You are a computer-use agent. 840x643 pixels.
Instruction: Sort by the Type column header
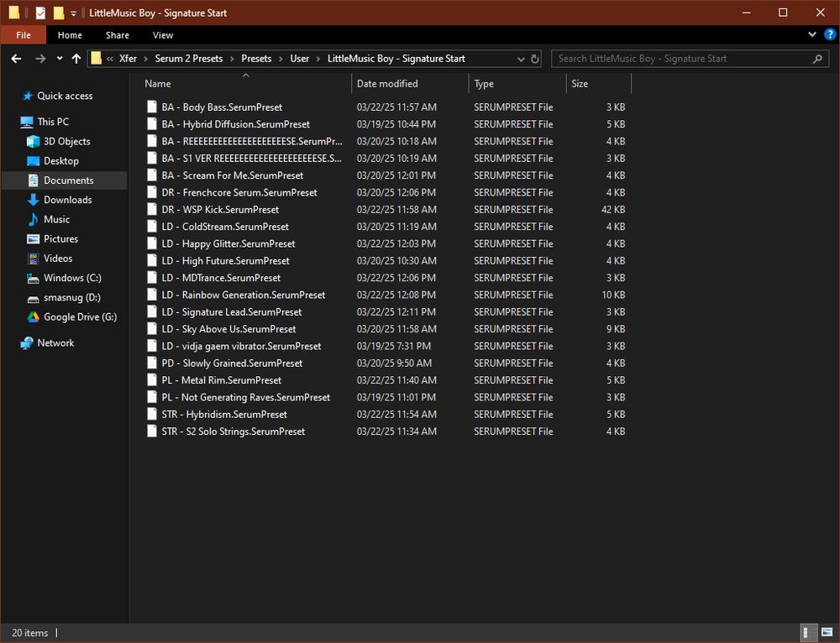pos(484,83)
